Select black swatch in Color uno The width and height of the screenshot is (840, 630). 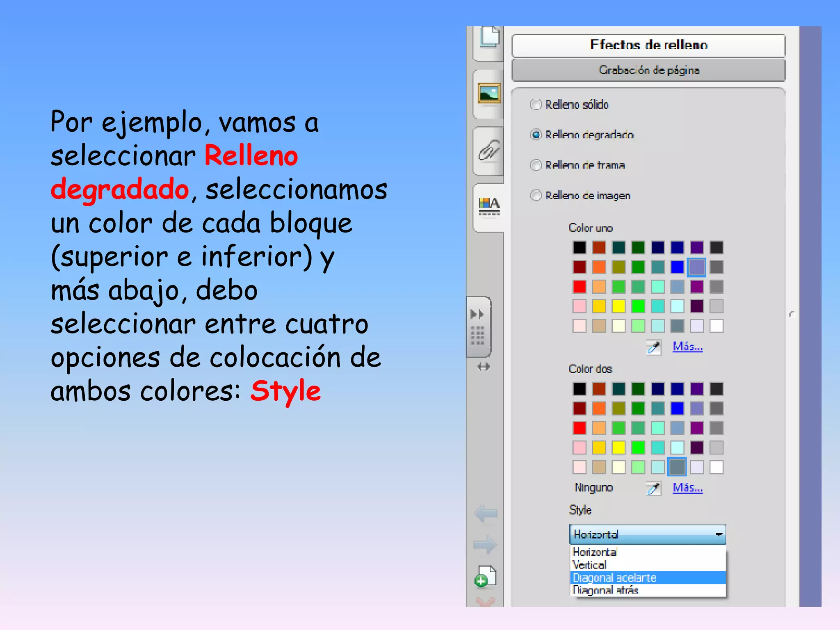(x=579, y=247)
